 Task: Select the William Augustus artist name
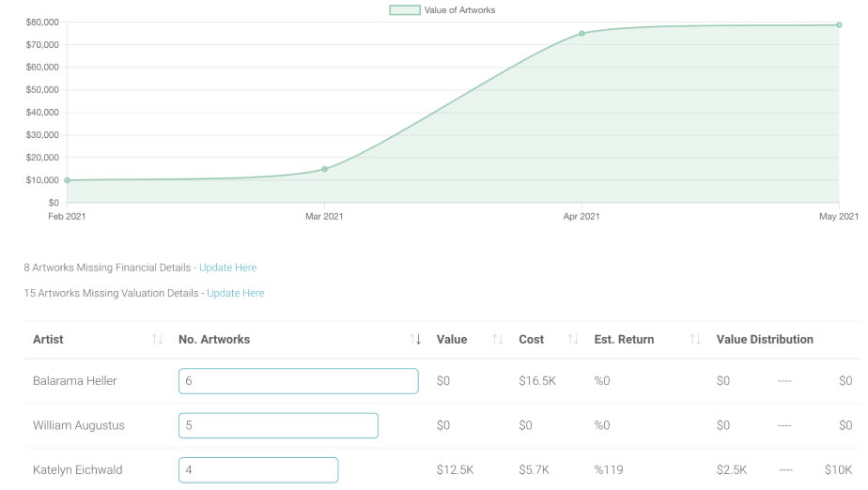click(79, 425)
